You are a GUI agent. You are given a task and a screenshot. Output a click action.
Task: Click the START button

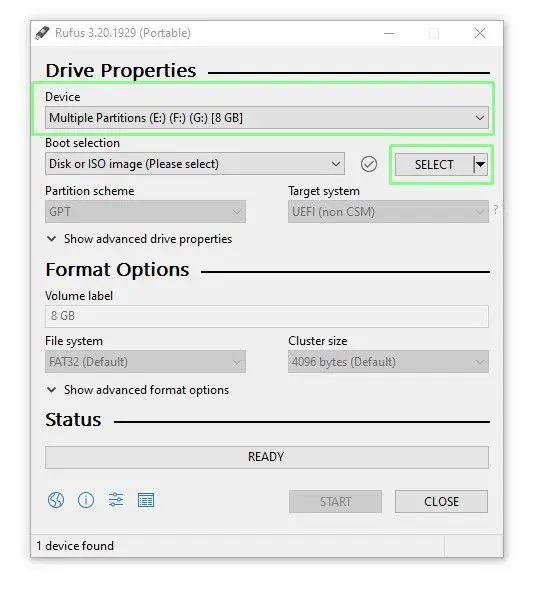pyautogui.click(x=335, y=501)
